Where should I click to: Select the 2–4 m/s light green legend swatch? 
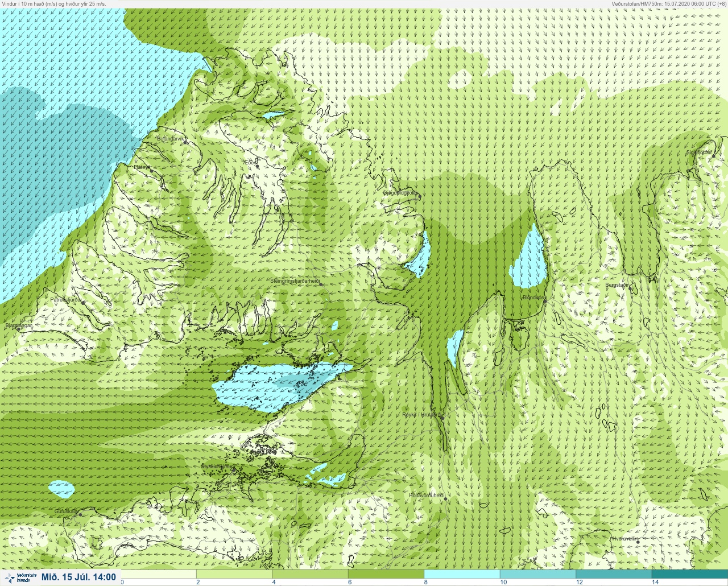point(234,574)
